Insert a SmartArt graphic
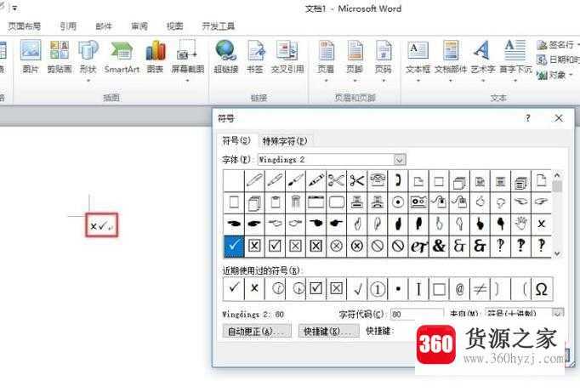The height and width of the screenshot is (392, 580). click(x=122, y=57)
